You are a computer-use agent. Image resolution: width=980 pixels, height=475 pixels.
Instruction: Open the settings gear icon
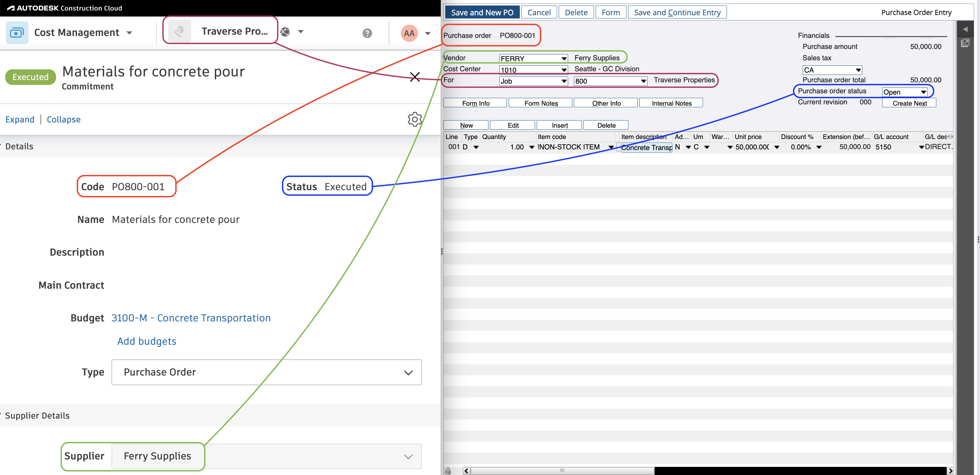click(x=414, y=120)
